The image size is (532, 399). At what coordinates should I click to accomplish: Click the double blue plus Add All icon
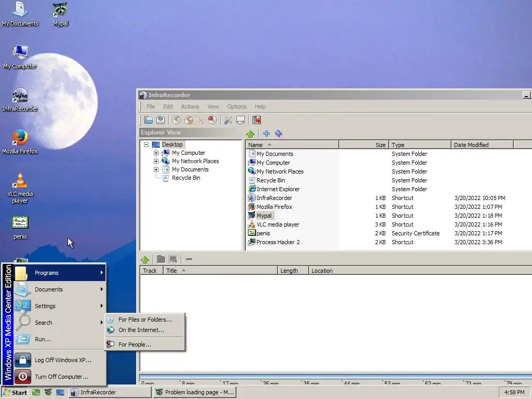point(278,134)
